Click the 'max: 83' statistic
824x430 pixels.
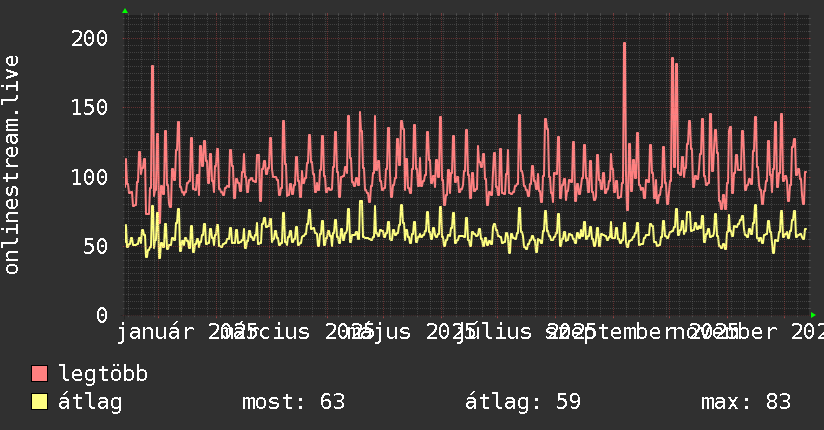pyautogui.click(x=746, y=402)
